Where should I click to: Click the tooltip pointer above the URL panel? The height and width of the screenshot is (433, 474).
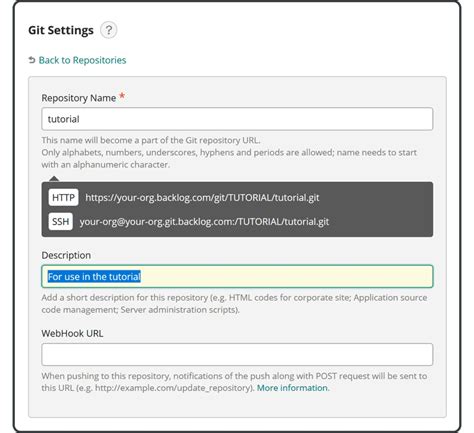54,179
